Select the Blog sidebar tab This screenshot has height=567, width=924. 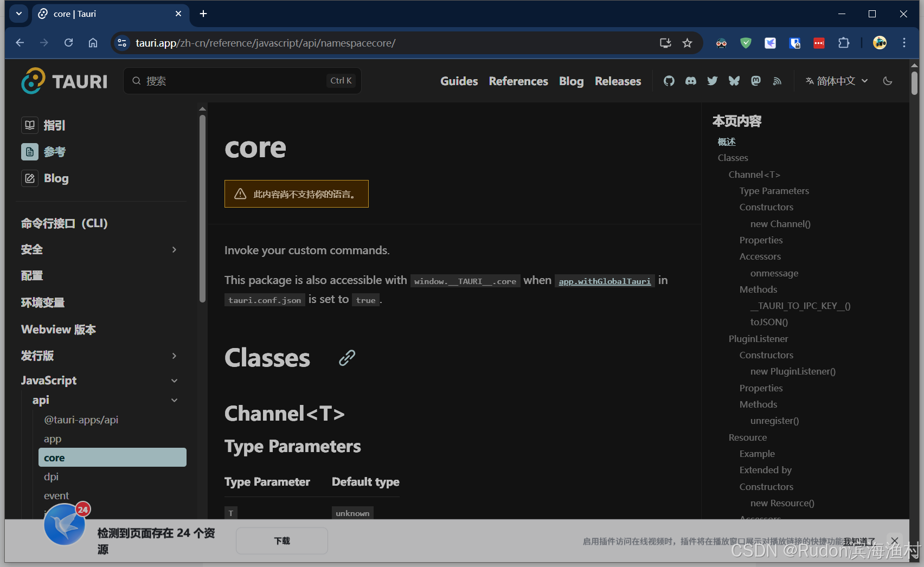pyautogui.click(x=45, y=178)
